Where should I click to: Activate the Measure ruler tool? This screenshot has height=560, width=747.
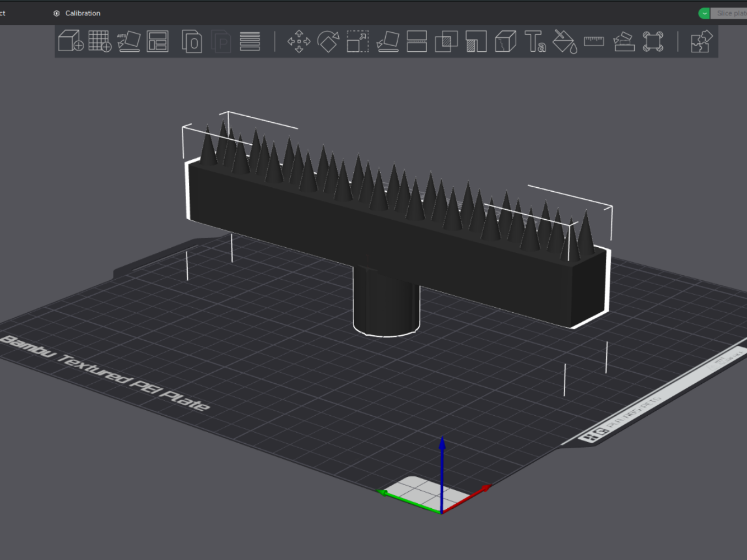[594, 41]
